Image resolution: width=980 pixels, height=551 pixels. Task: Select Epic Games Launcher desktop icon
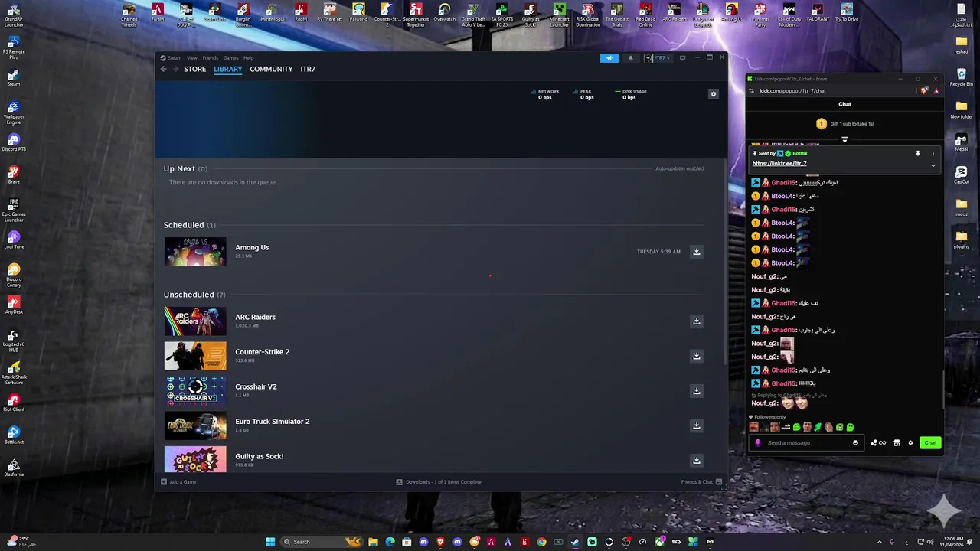click(x=14, y=210)
